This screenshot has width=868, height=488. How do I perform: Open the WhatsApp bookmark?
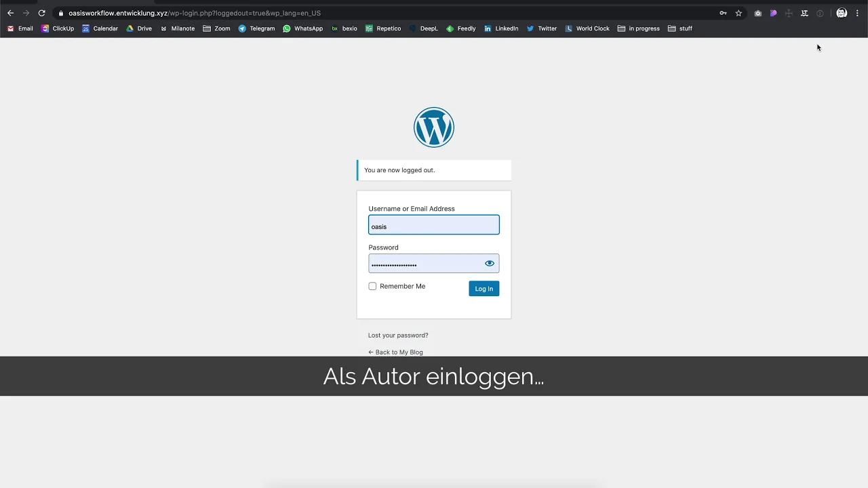tap(302, 28)
